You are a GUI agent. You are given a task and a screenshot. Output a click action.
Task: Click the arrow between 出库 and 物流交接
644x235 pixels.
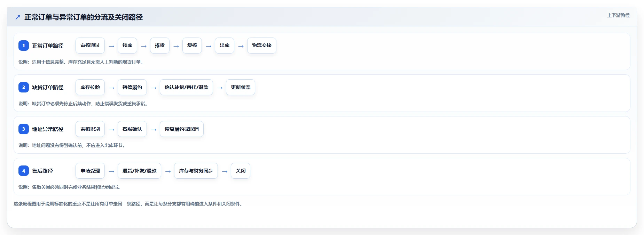pyautogui.click(x=241, y=46)
